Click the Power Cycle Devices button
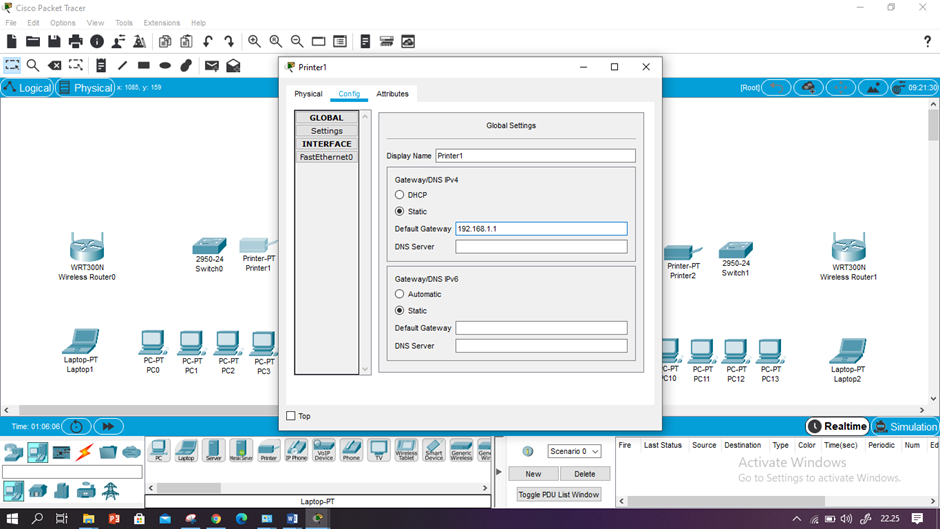The height and width of the screenshot is (529, 940). tap(76, 426)
